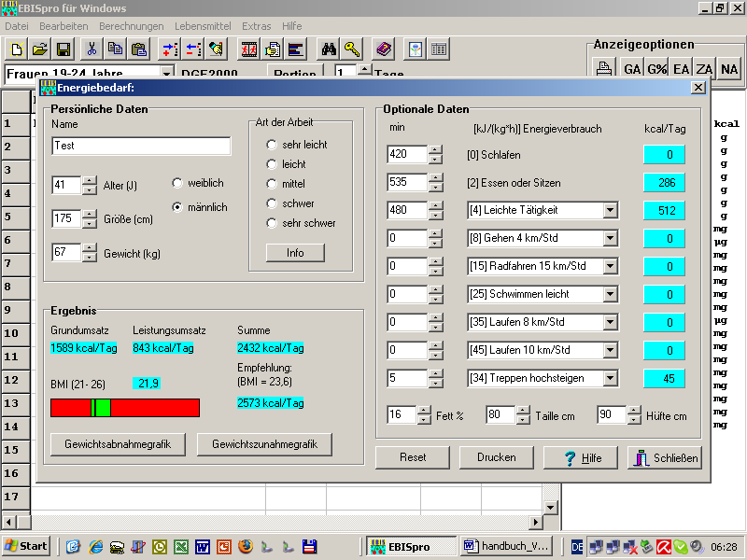Click the Name text field containing Test
The height and width of the screenshot is (560, 747).
point(141,146)
